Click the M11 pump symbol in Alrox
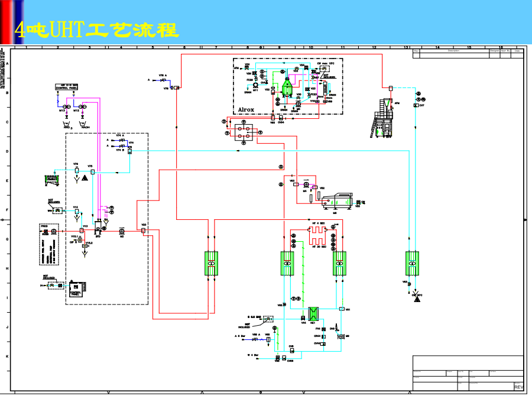The height and width of the screenshot is (399, 532). 255,85
